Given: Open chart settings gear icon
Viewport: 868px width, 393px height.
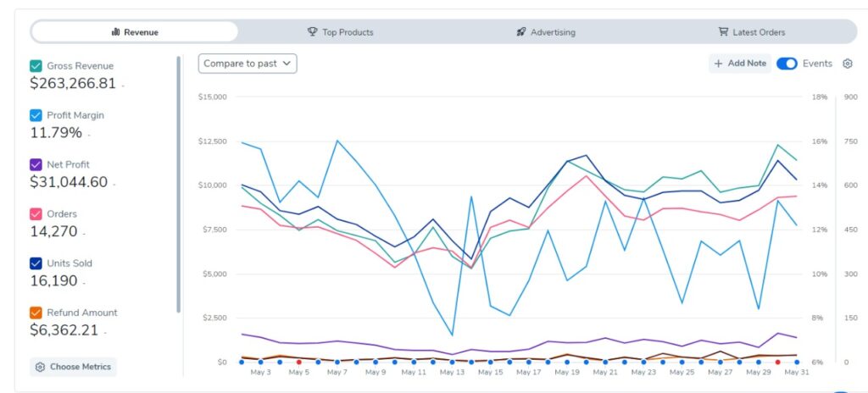Looking at the screenshot, I should pos(848,64).
